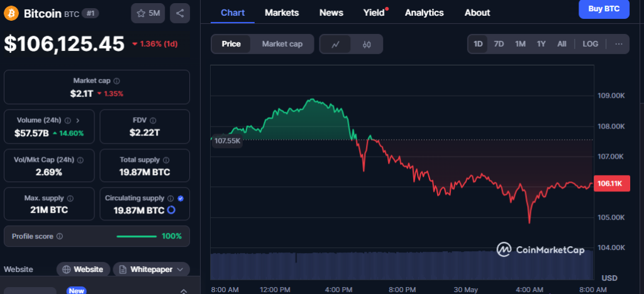Click the document icon on Whitepaper button

pos(123,269)
